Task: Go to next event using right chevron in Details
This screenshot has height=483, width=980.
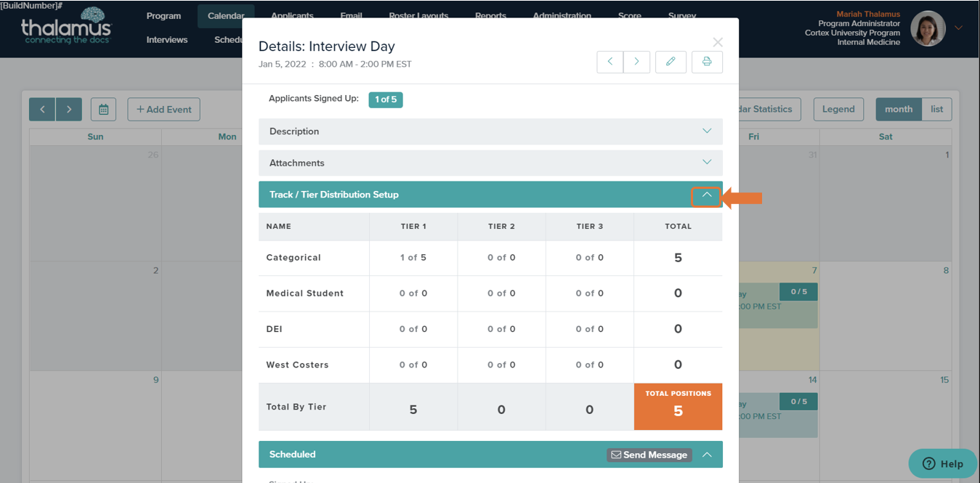Action: click(x=636, y=62)
